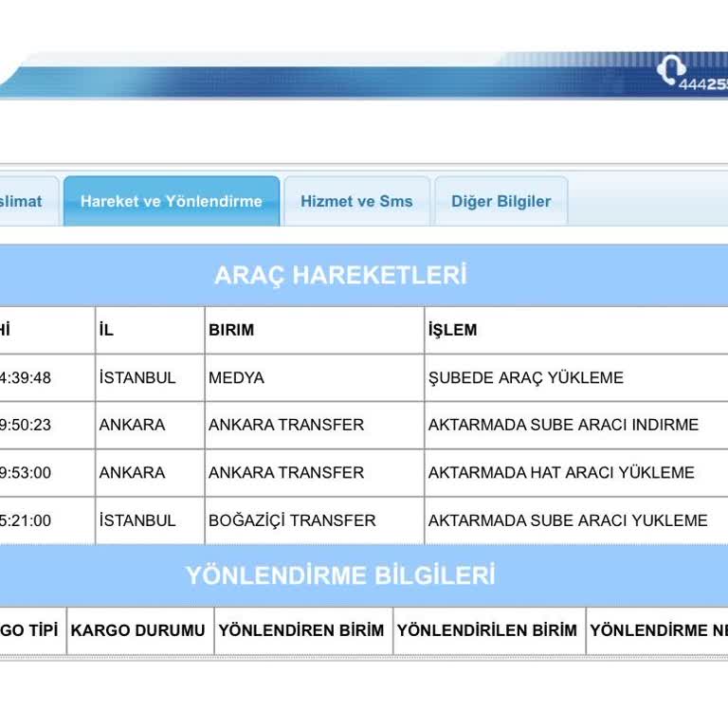This screenshot has height=728, width=728.
Task: Click the YÖNLENDİRME BİLGİLERİ section header
Action: click(x=340, y=575)
